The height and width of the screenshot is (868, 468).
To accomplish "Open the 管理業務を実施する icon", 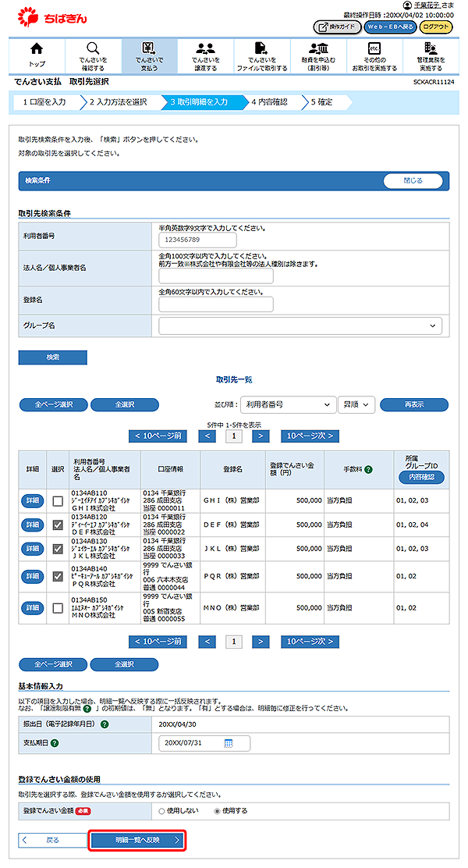I will [431, 48].
